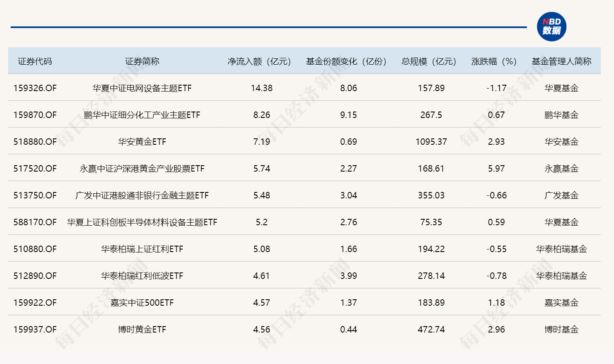Click the 总规模(亿元) column header

(x=429, y=61)
